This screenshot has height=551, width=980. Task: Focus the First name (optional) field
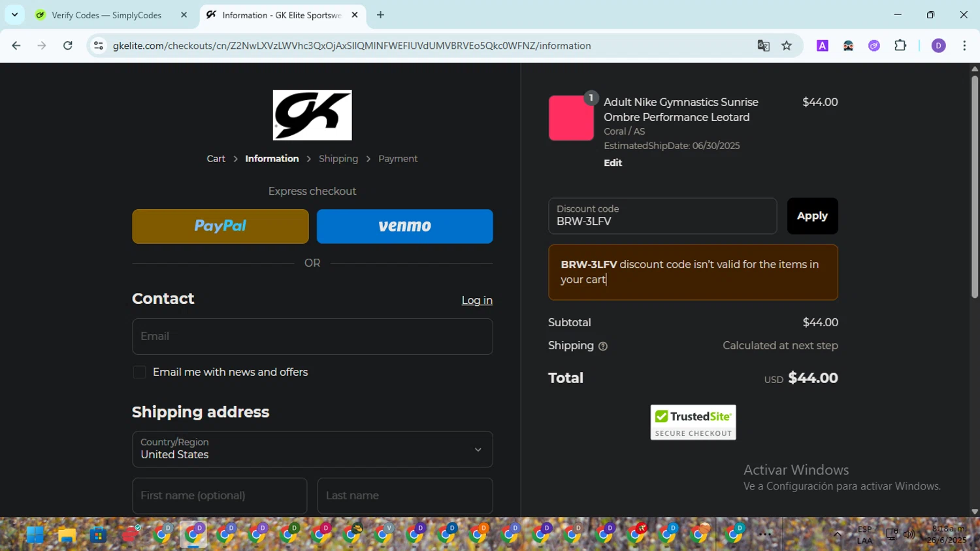220,495
